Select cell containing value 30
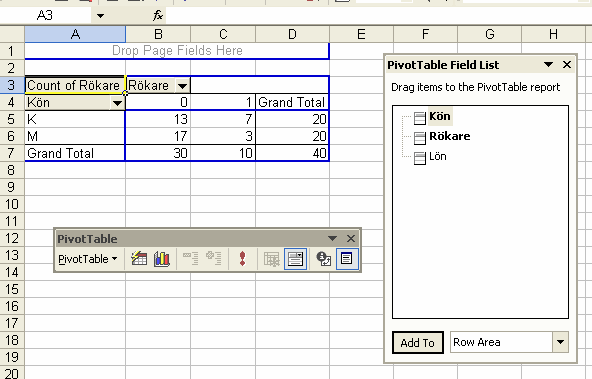Image resolution: width=592 pixels, height=379 pixels. [158, 153]
